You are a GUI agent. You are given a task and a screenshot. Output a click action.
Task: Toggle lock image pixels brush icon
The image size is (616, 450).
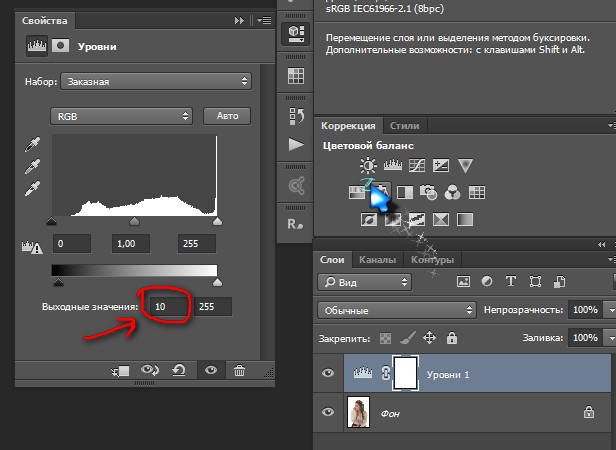(x=408, y=338)
